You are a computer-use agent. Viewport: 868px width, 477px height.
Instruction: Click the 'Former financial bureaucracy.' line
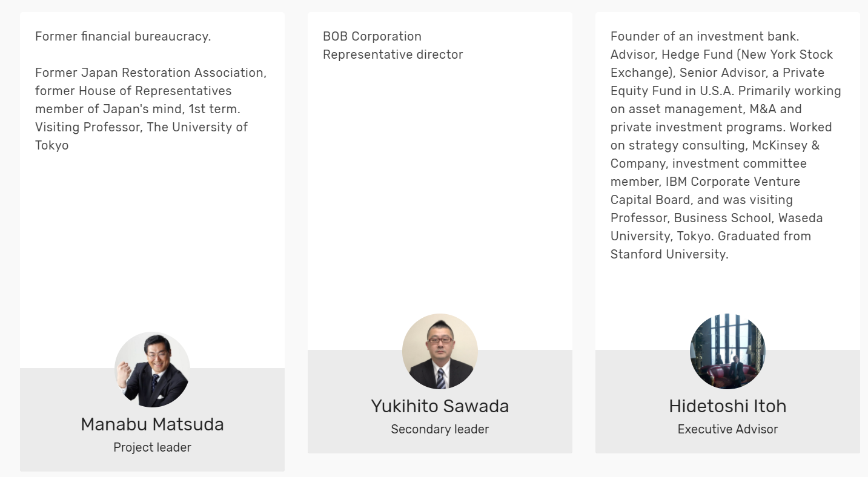click(x=123, y=36)
